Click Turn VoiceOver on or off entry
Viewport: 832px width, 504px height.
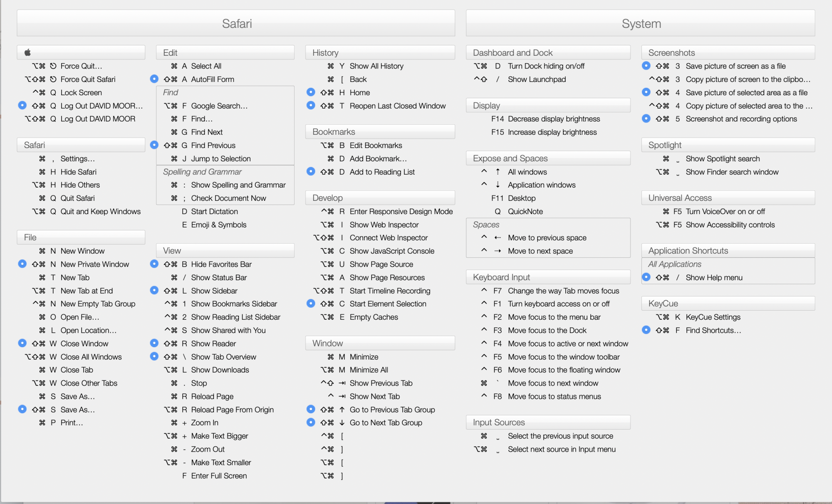(725, 211)
